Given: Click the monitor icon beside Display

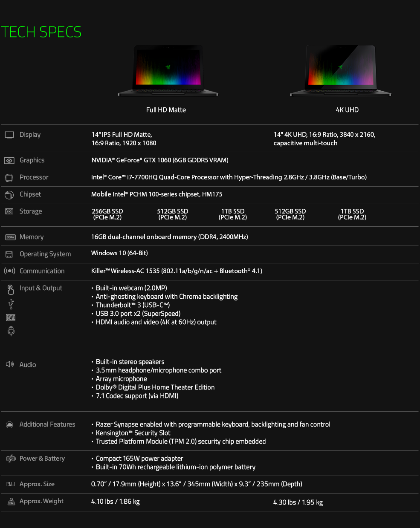Looking at the screenshot, I should click(9, 135).
